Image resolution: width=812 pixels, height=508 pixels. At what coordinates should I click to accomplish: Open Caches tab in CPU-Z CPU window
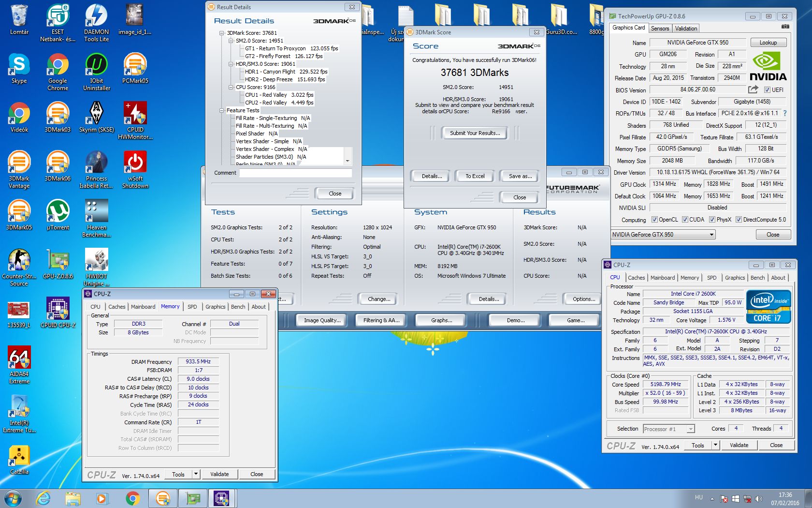636,278
